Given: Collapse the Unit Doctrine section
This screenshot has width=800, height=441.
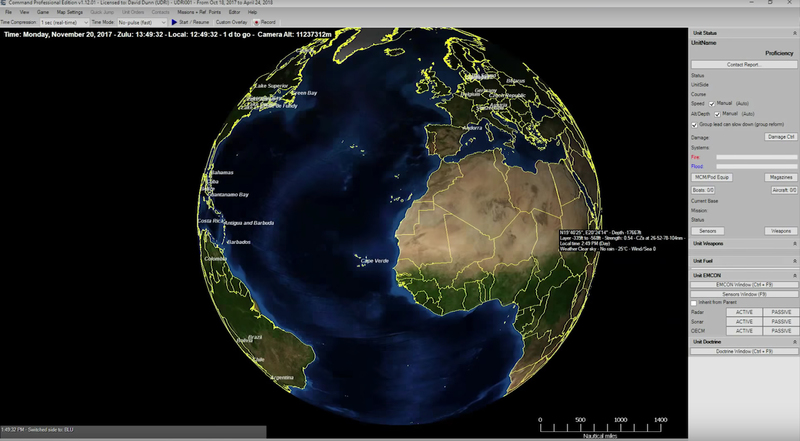Looking at the screenshot, I should (793, 342).
